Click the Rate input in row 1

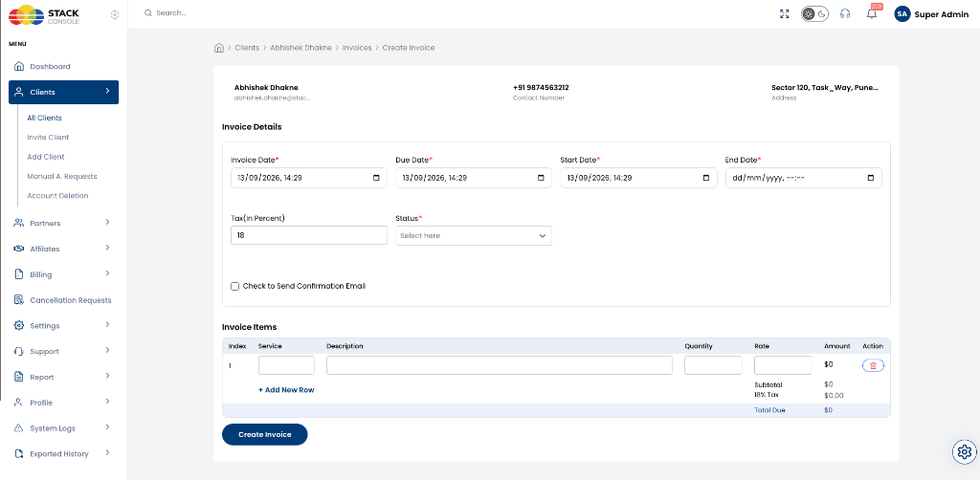click(x=783, y=365)
